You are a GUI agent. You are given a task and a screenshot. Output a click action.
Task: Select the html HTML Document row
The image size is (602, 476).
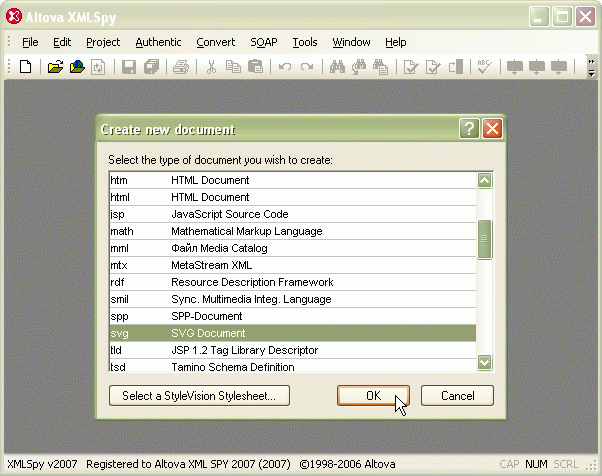(x=293, y=197)
